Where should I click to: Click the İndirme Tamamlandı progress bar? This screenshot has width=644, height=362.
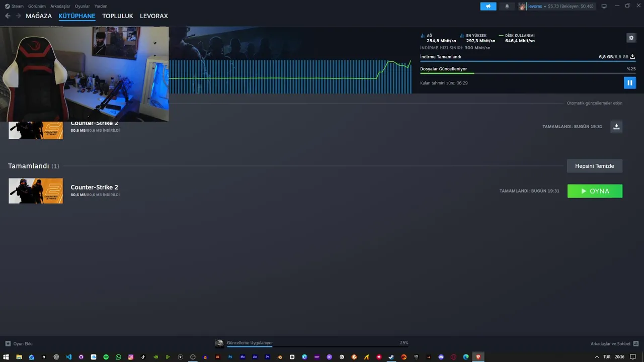[x=528, y=61]
